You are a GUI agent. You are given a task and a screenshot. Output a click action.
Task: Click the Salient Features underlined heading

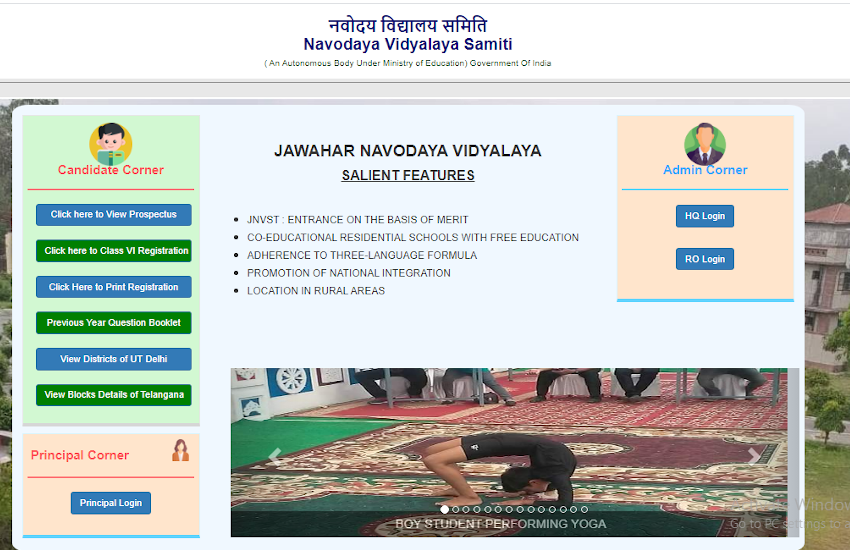pos(408,176)
